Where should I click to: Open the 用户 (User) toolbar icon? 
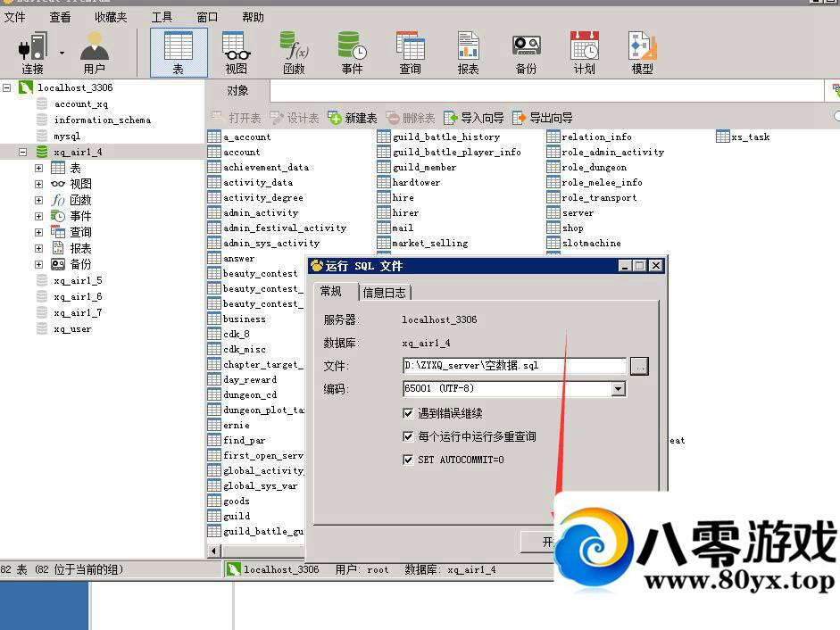point(95,53)
